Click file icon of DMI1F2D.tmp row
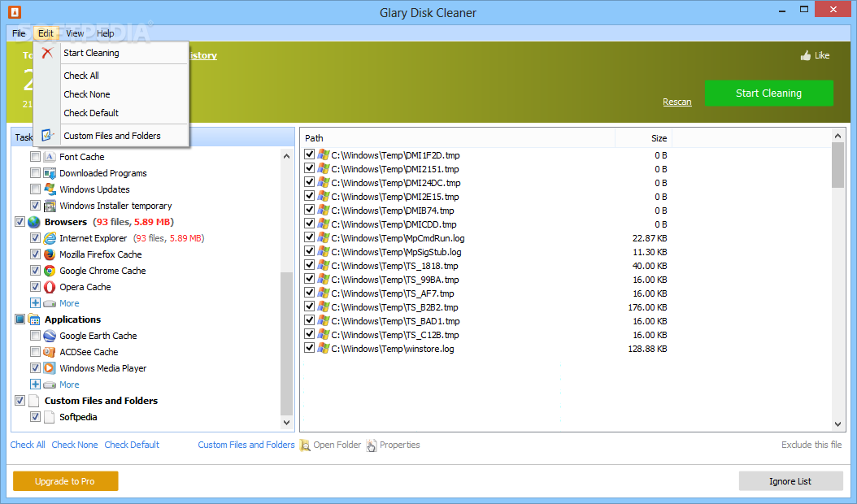857x504 pixels. coord(324,154)
